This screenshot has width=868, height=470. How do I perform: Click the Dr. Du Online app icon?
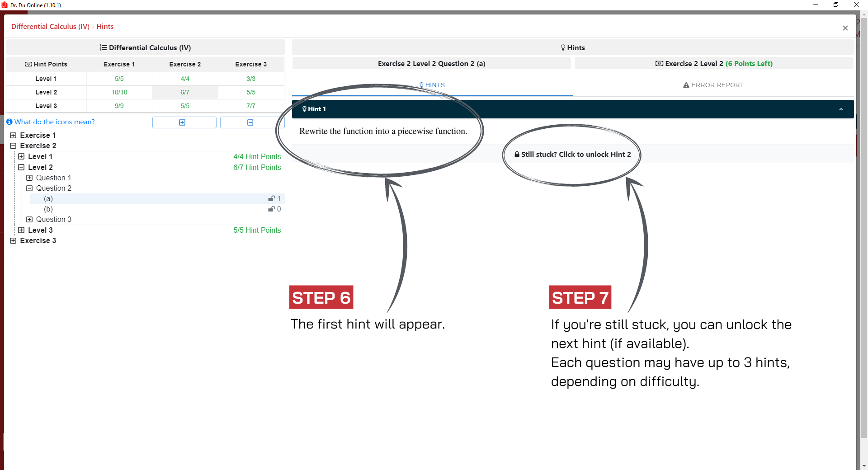tap(5, 5)
